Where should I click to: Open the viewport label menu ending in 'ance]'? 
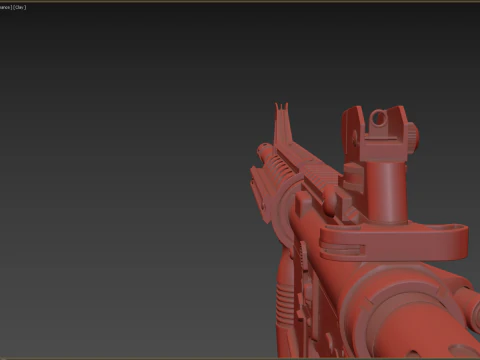tap(6, 7)
